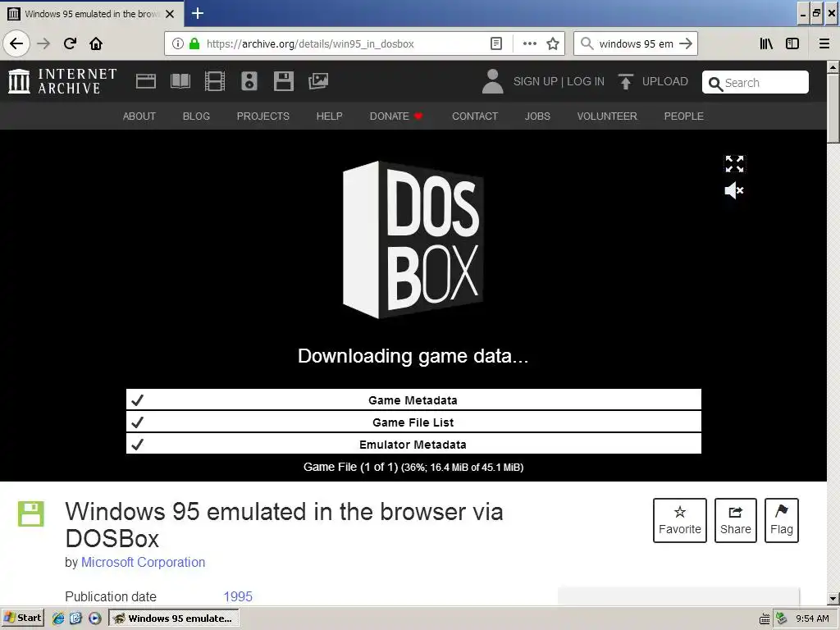
Task: Open the VOLUNTEER menu item
Action: (x=607, y=116)
